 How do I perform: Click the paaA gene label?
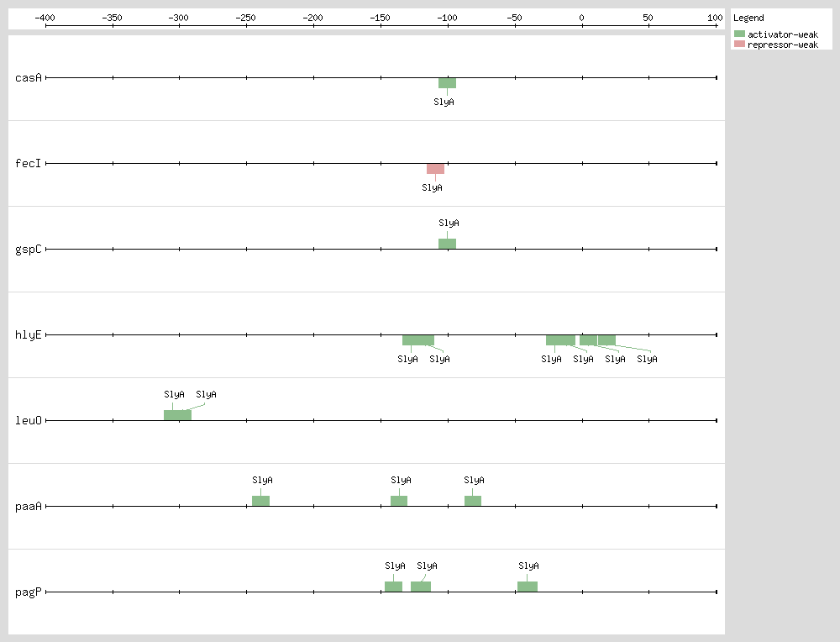[29, 507]
